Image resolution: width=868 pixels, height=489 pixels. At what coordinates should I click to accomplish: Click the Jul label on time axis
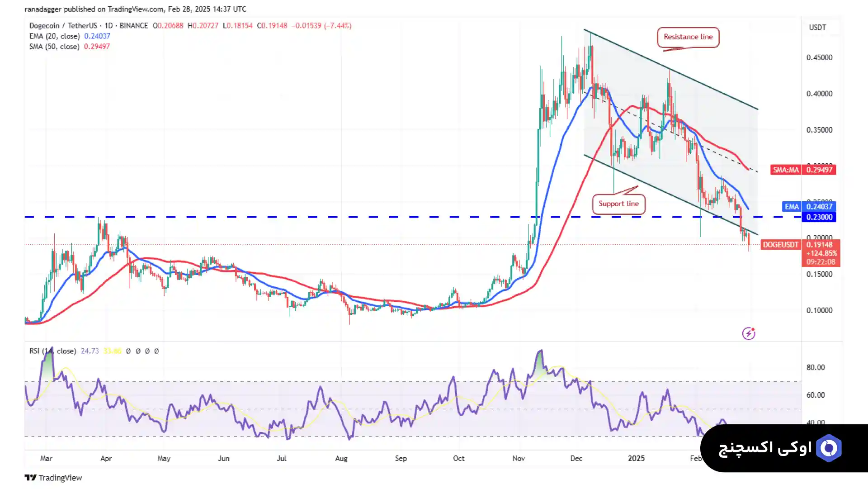click(281, 458)
